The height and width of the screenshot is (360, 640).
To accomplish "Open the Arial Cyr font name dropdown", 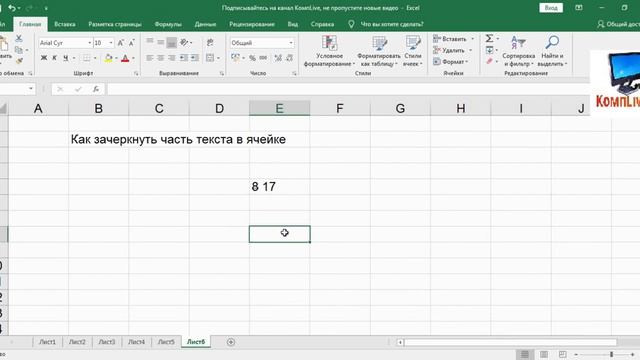I will 89,43.
